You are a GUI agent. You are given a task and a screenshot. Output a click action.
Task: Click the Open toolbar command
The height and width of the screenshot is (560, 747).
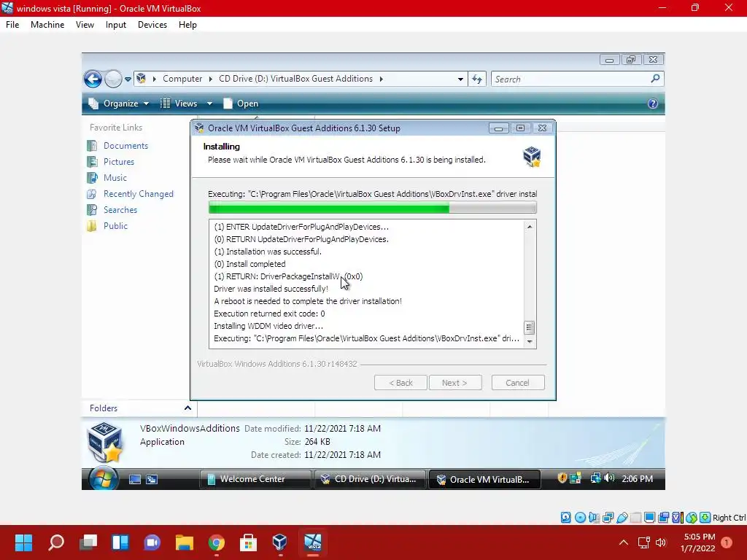(241, 104)
